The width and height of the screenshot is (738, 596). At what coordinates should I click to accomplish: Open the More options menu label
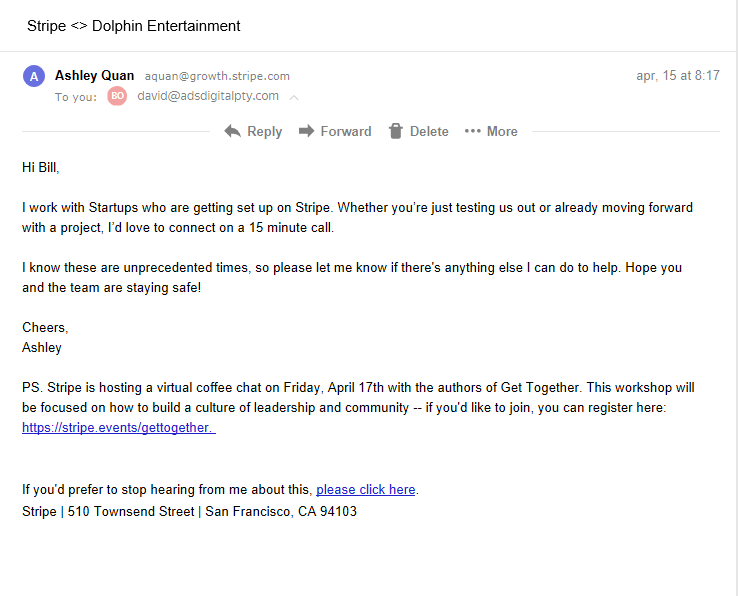(x=502, y=131)
